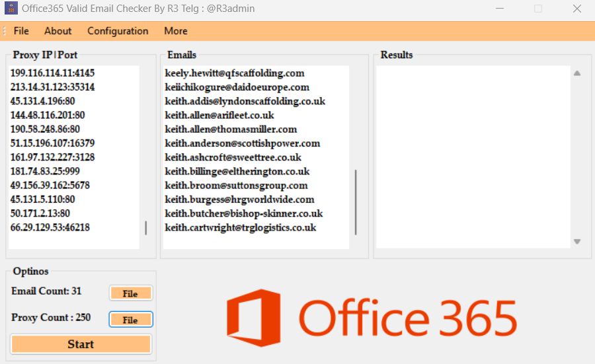Image resolution: width=595 pixels, height=364 pixels.
Task: Select email keith.ashcroft@sweettree.co.uk
Action: tap(233, 157)
